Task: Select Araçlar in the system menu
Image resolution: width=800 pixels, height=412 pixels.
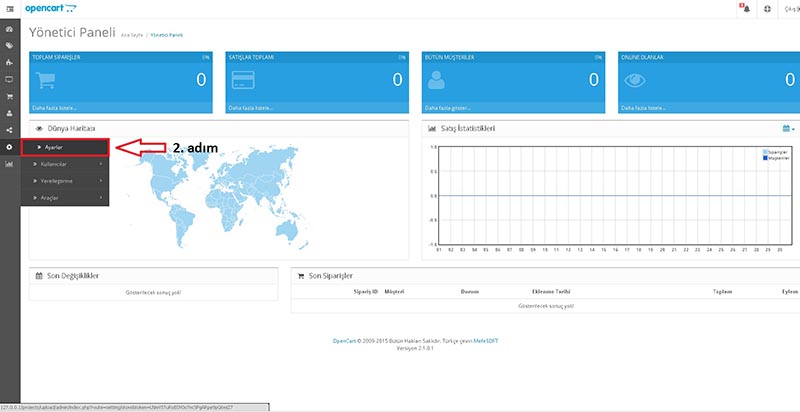Action: [65, 198]
